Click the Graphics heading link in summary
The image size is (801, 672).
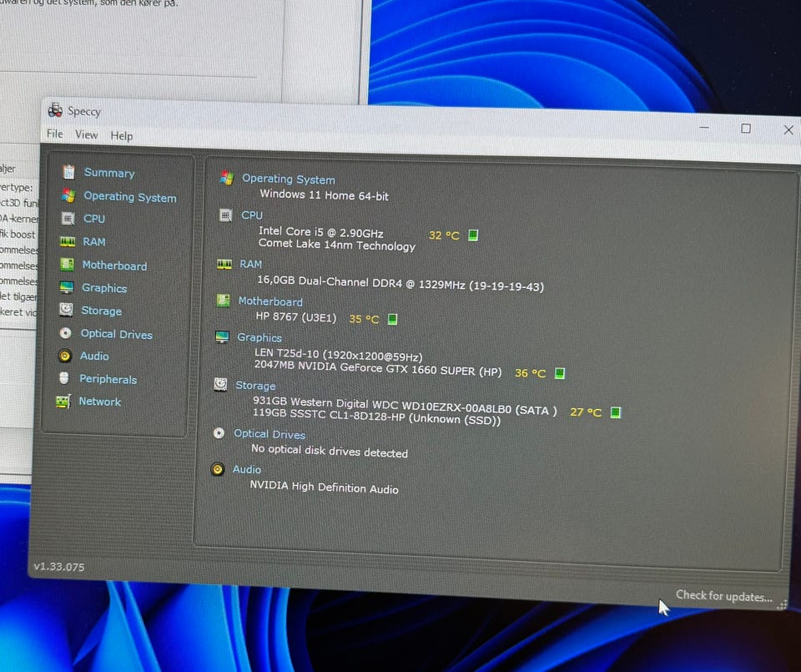(x=259, y=338)
